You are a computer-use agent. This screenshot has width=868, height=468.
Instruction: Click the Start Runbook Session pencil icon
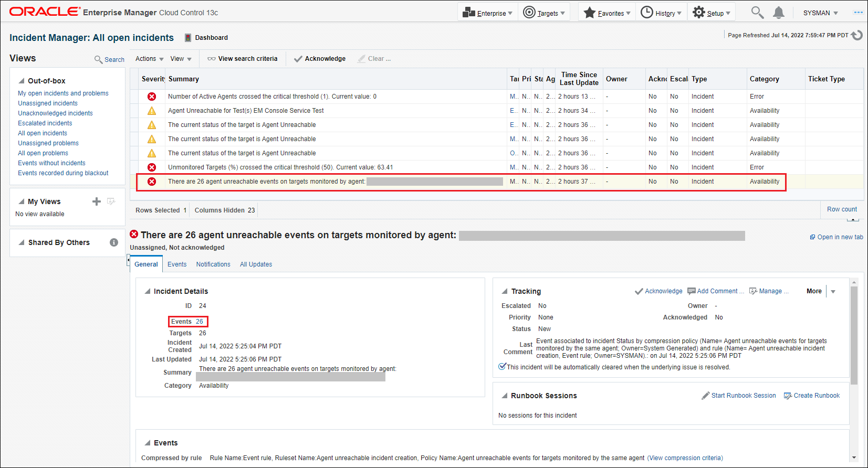point(706,396)
